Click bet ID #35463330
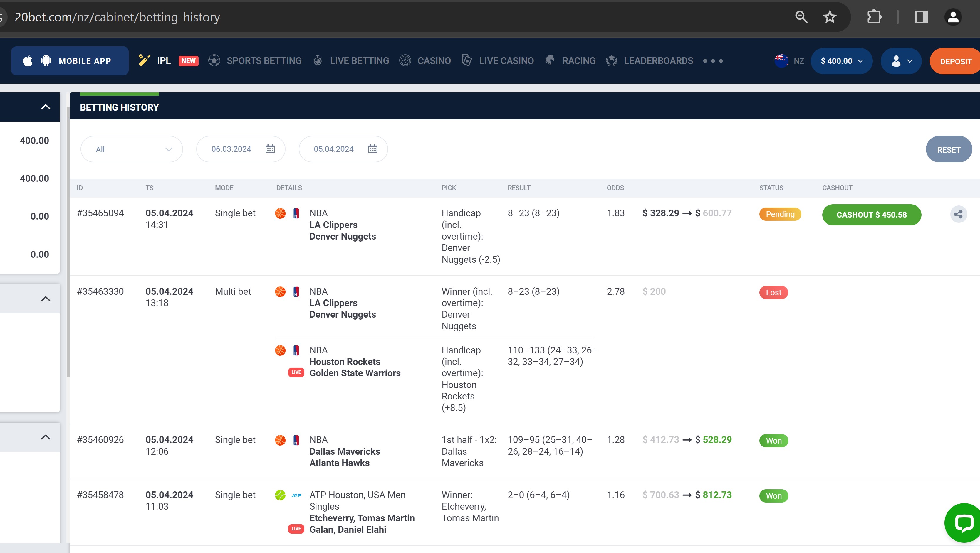980x553 pixels. [100, 291]
